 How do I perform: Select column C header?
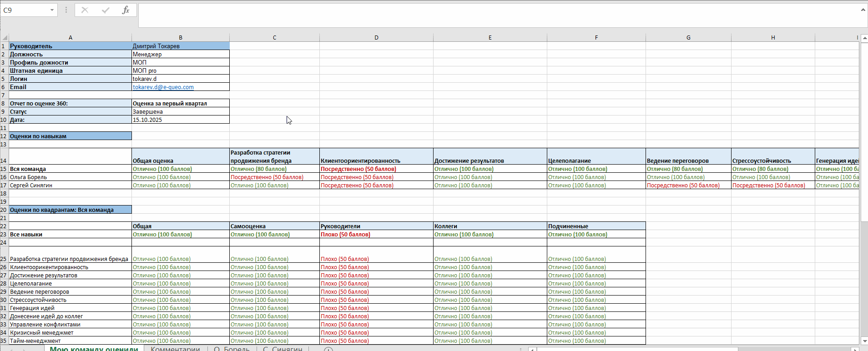(x=275, y=38)
